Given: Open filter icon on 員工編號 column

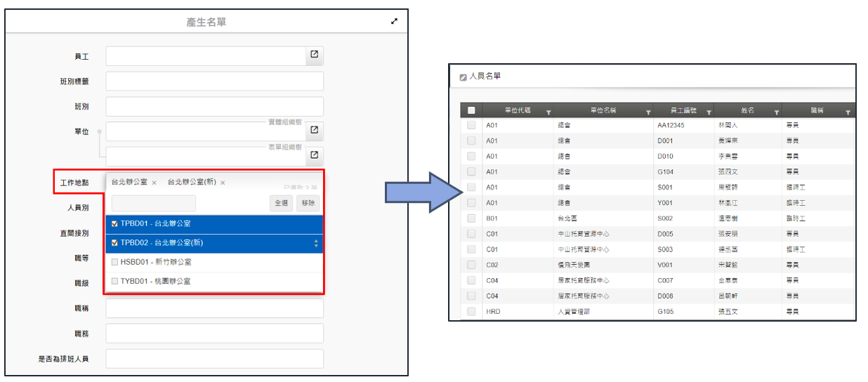Looking at the screenshot, I should (x=709, y=112).
